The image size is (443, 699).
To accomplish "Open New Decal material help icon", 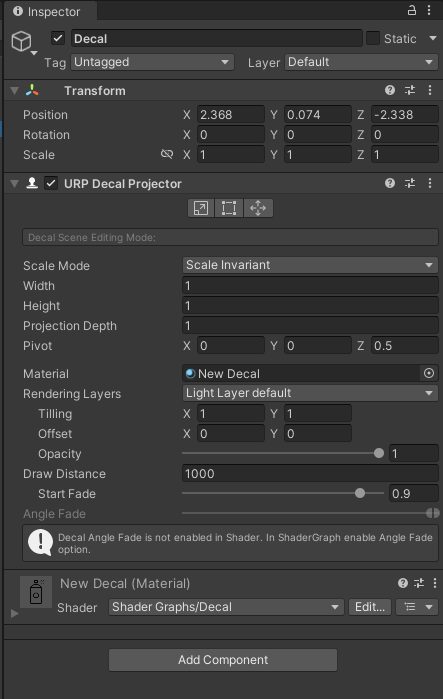I will (x=403, y=583).
